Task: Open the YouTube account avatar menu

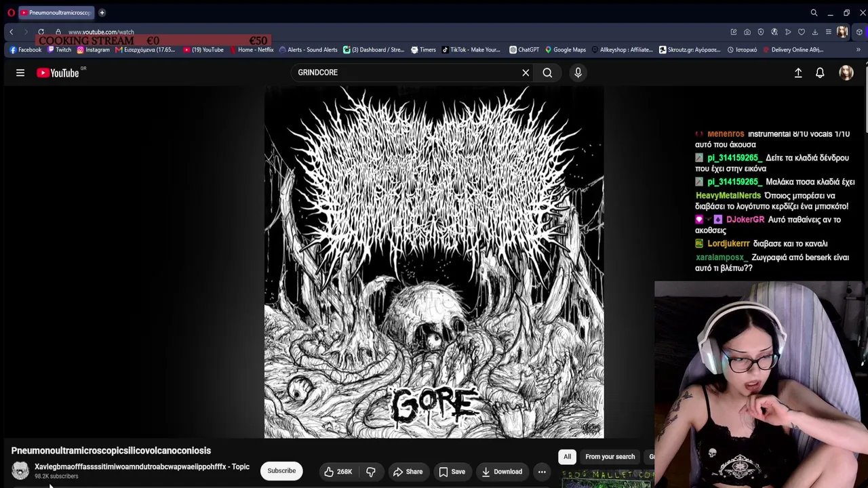Action: point(846,73)
